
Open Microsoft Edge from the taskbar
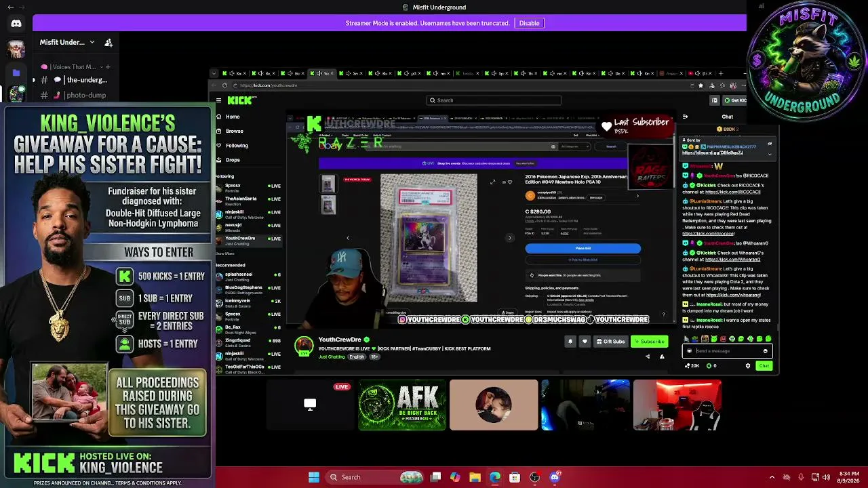[x=495, y=477]
